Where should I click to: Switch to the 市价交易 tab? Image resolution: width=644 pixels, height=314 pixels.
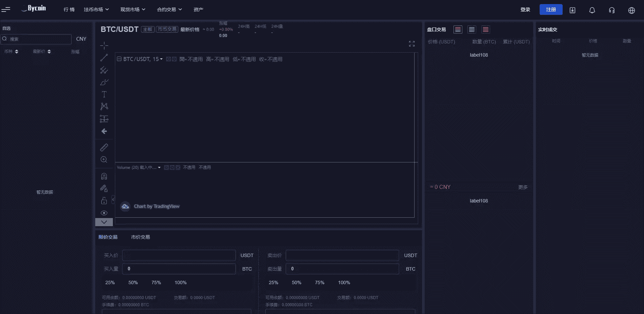pos(140,237)
